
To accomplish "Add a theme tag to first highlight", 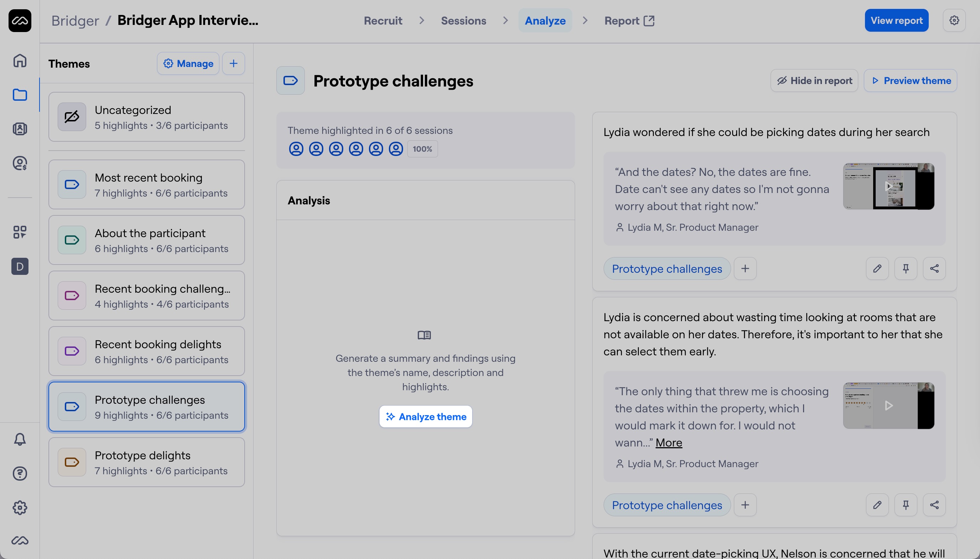I will point(745,268).
